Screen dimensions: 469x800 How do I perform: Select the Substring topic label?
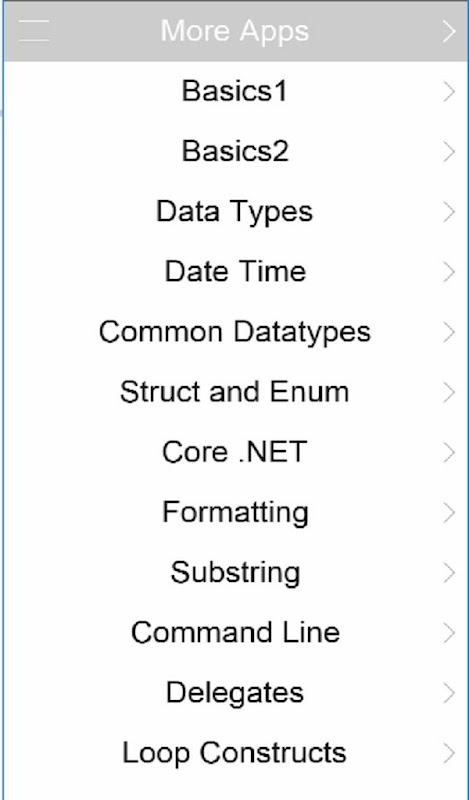pyautogui.click(x=235, y=573)
